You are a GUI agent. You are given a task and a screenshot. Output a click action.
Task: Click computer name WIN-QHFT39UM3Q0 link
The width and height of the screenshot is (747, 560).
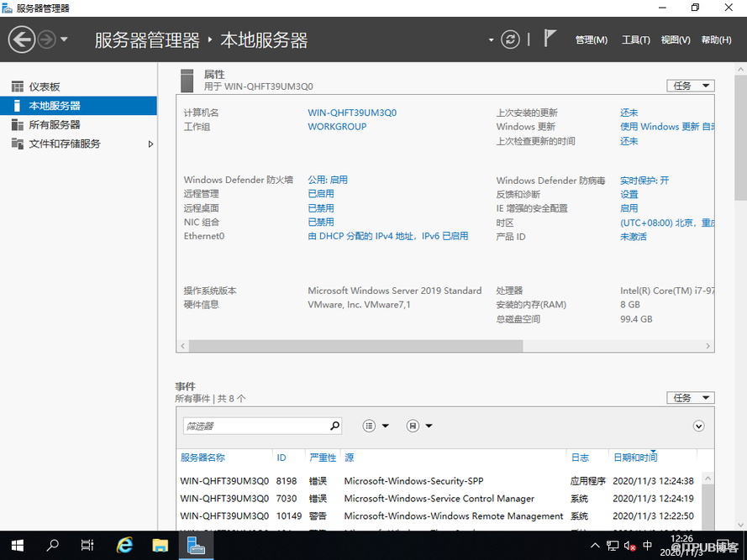(352, 113)
